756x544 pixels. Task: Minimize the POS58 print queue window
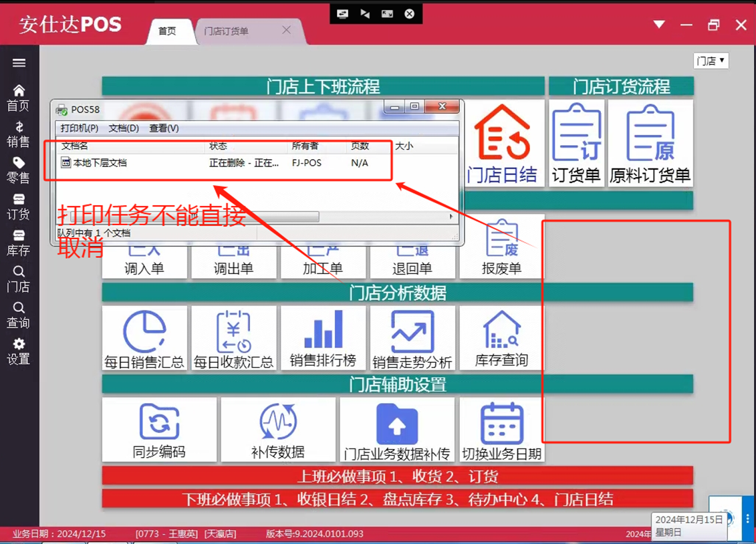pos(394,107)
